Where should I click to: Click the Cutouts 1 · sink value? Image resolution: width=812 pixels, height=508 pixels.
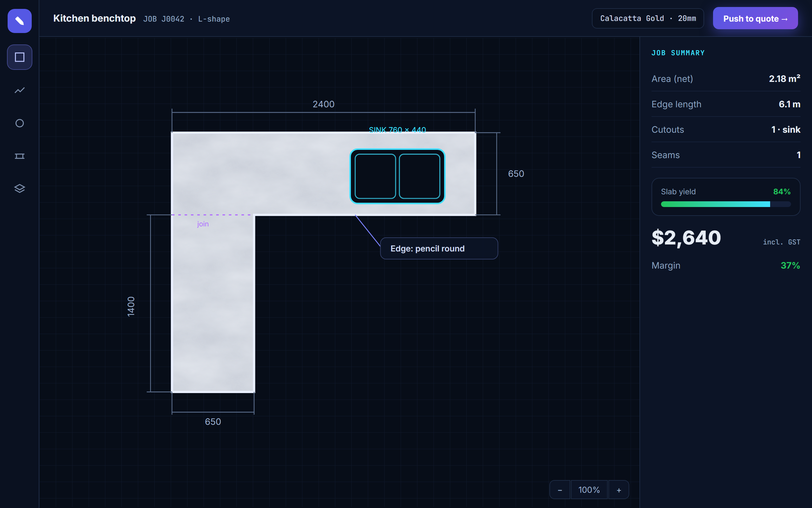click(x=785, y=130)
